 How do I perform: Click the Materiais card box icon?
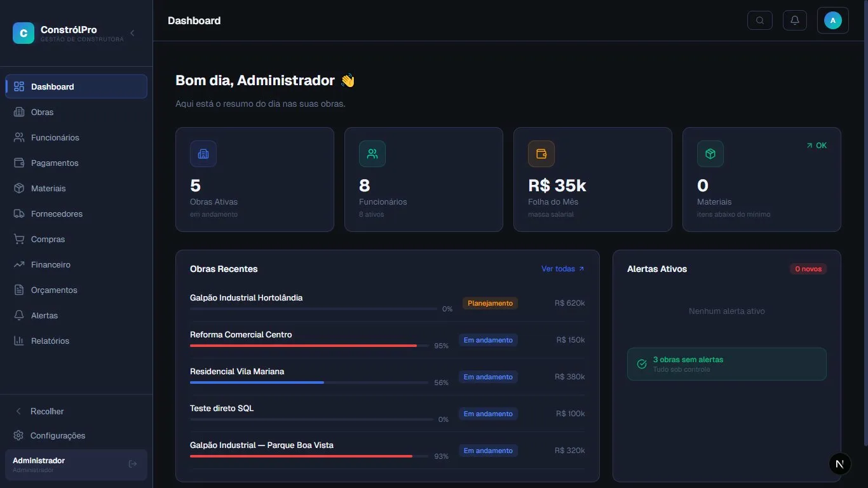pyautogui.click(x=710, y=154)
